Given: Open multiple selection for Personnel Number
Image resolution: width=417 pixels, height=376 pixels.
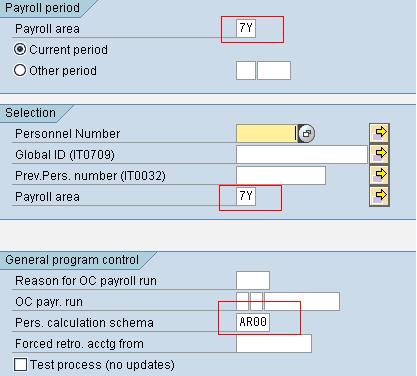Looking at the screenshot, I should tap(379, 133).
